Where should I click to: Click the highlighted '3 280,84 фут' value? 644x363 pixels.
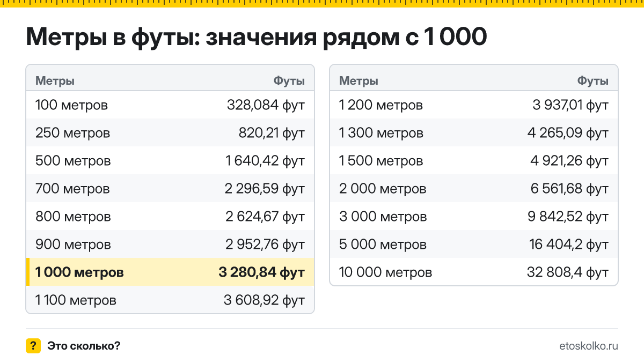pos(262,272)
